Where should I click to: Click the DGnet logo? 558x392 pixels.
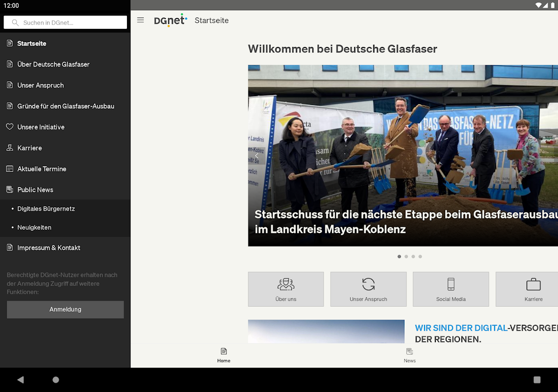(x=171, y=20)
